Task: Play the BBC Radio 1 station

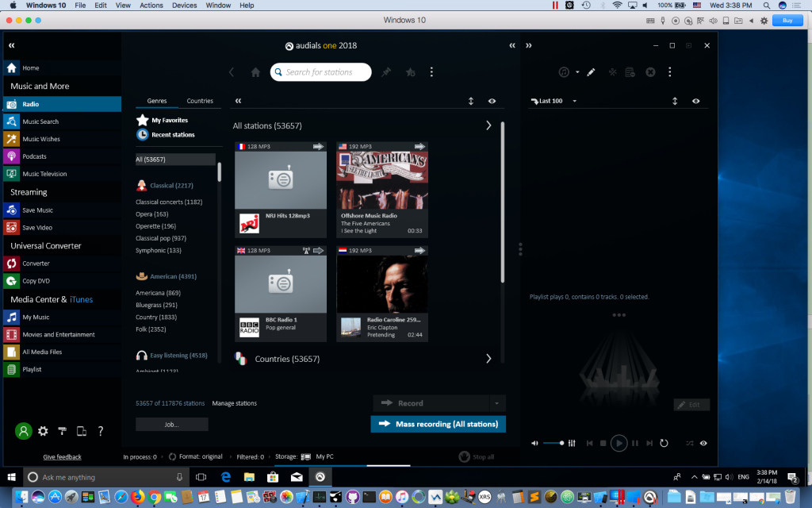Action: [280, 294]
